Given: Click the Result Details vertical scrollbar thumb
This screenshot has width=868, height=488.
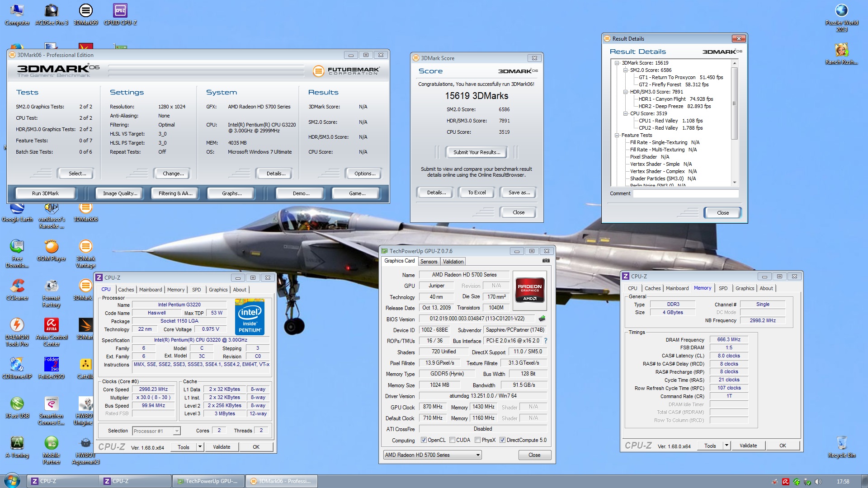Looking at the screenshot, I should 735,103.
